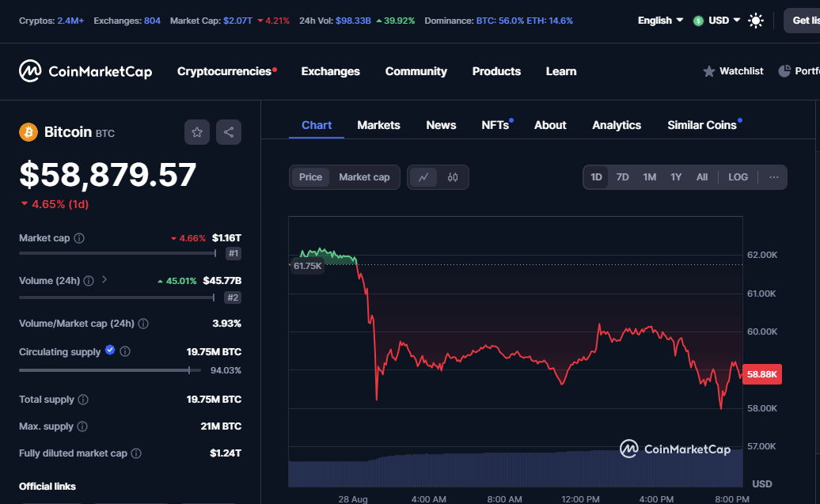Click the 61.75K opening price label
Screen dimensions: 820x504
tap(307, 266)
